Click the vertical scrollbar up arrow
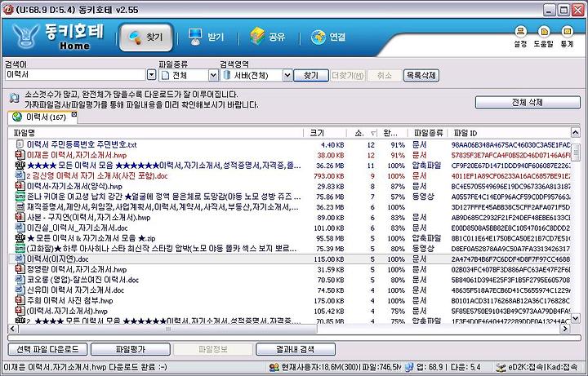The width and height of the screenshot is (588, 376). (x=575, y=132)
